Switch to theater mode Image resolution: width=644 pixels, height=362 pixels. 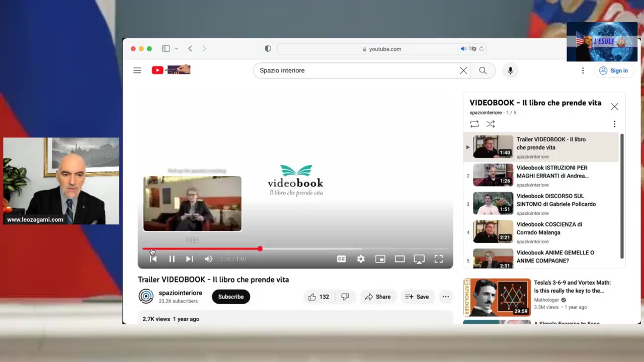tap(399, 259)
